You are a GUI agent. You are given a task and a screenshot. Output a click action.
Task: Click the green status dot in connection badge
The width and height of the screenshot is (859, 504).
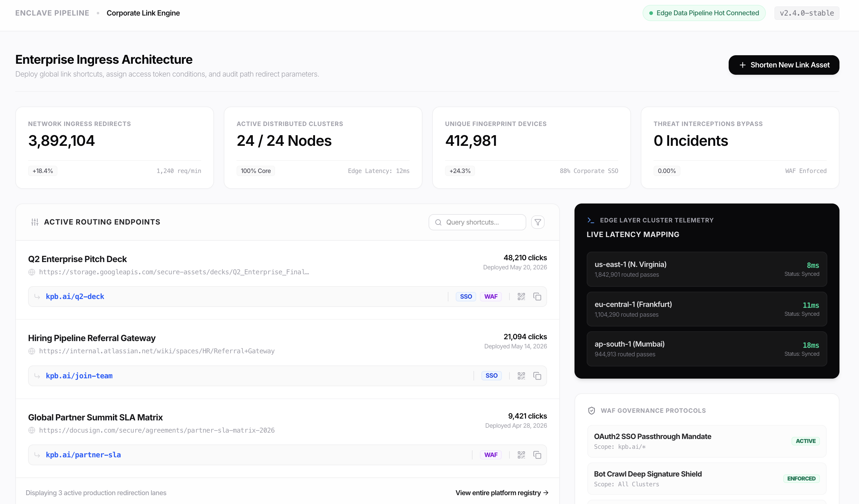coord(651,13)
